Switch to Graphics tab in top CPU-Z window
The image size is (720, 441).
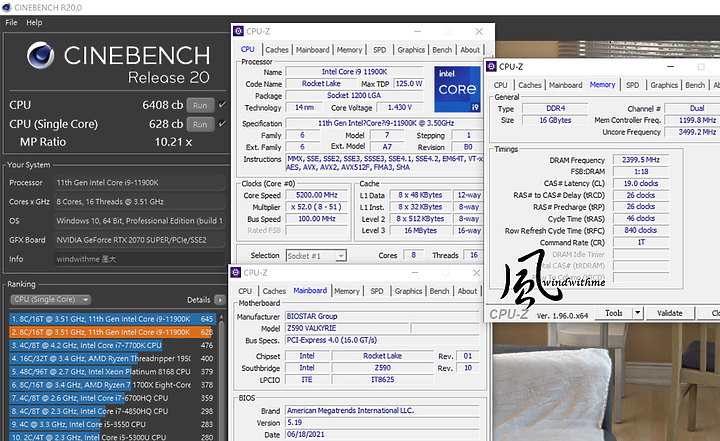coord(411,50)
